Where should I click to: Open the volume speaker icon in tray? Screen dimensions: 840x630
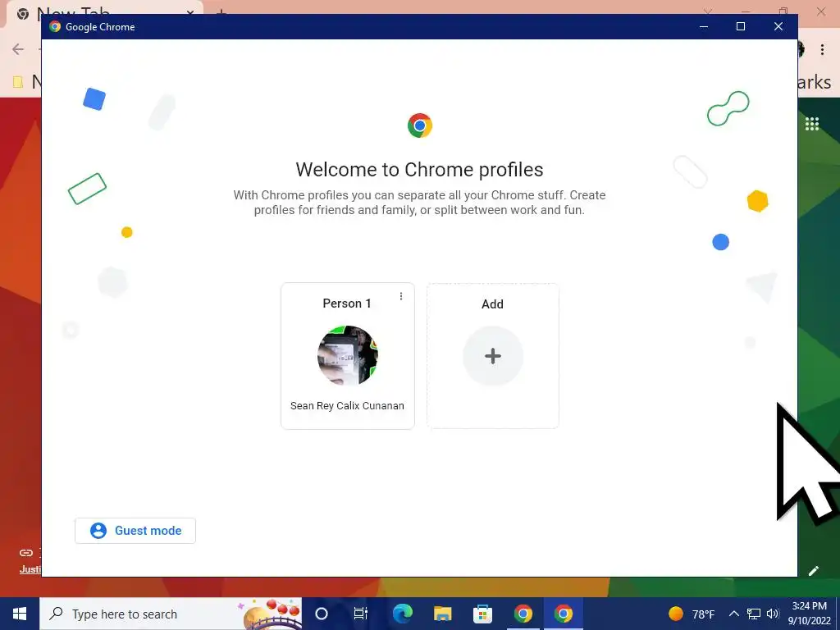[x=773, y=614]
